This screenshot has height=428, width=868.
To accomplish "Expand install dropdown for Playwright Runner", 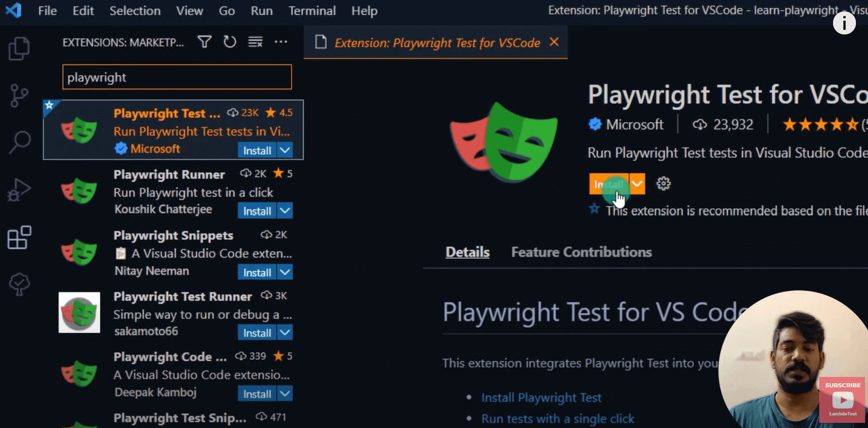I will click(286, 211).
